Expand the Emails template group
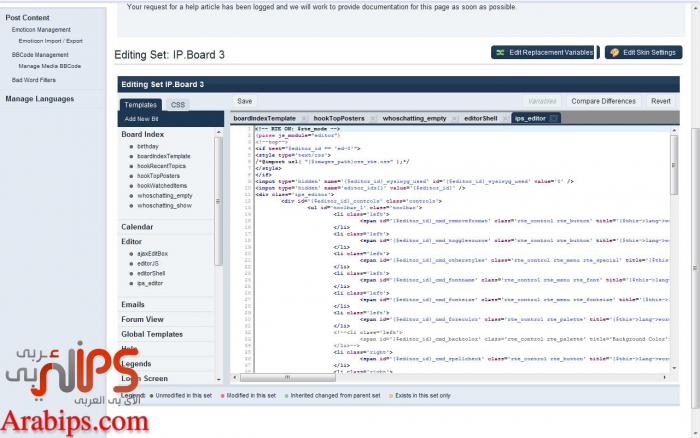This screenshot has height=438, width=700. [x=133, y=304]
